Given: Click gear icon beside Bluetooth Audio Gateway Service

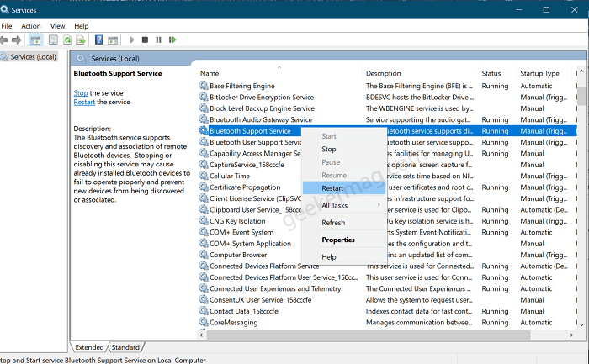Looking at the screenshot, I should tap(204, 119).
